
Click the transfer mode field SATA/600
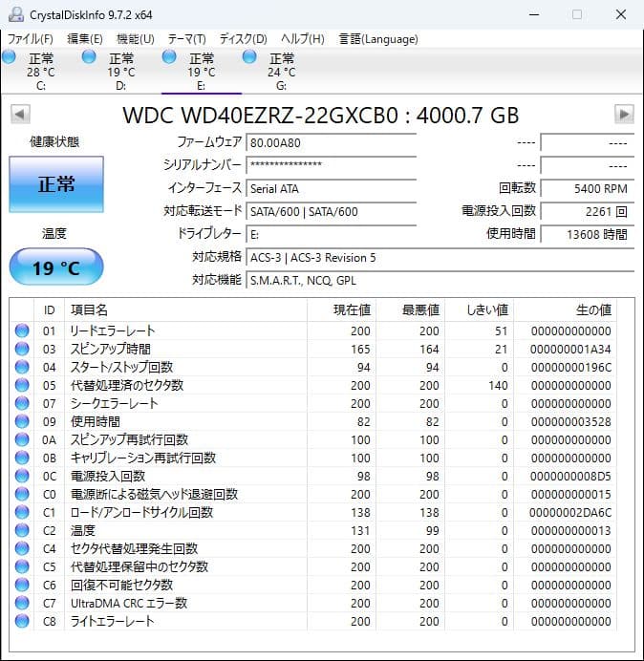[x=331, y=211]
